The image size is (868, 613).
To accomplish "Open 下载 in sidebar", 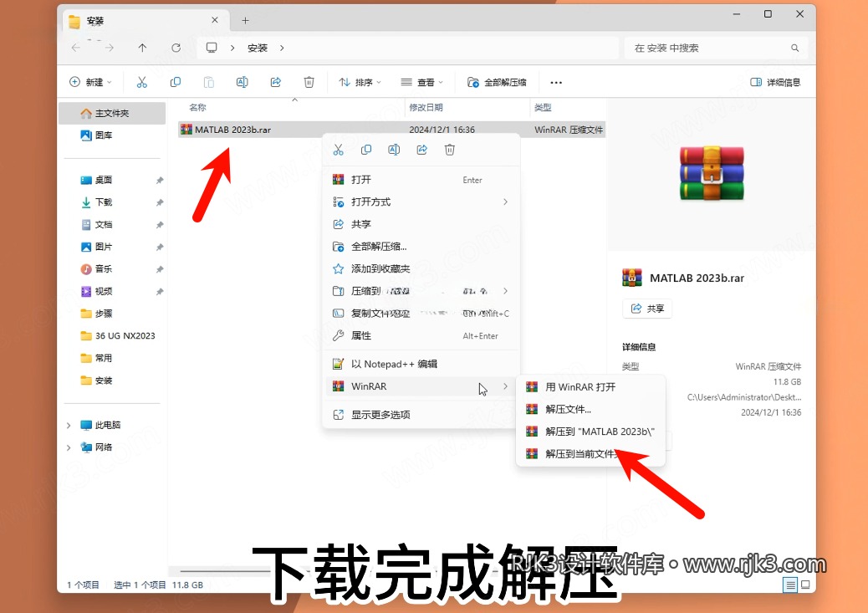I will tap(112, 202).
